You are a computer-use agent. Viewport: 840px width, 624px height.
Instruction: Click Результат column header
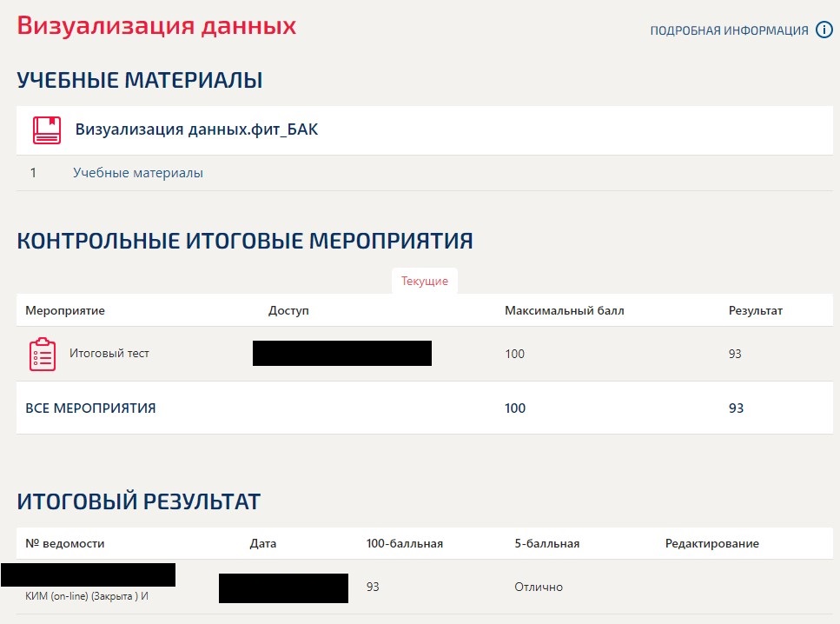(x=756, y=310)
